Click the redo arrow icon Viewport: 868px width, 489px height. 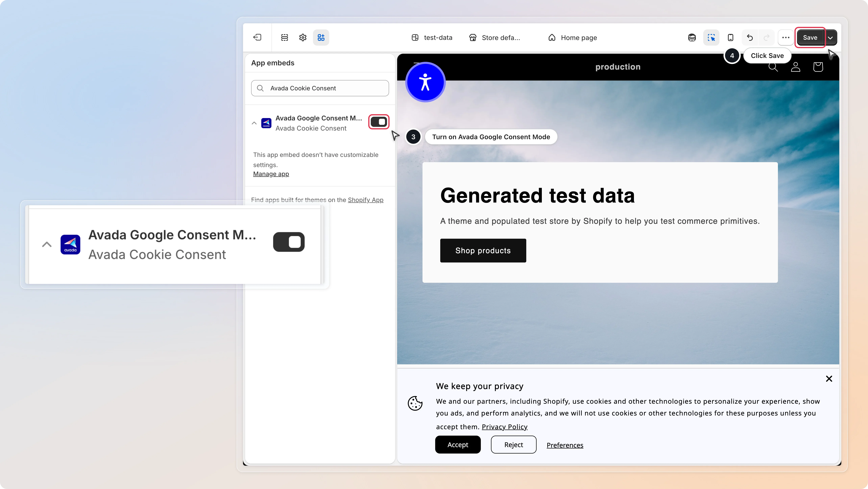[x=767, y=37]
